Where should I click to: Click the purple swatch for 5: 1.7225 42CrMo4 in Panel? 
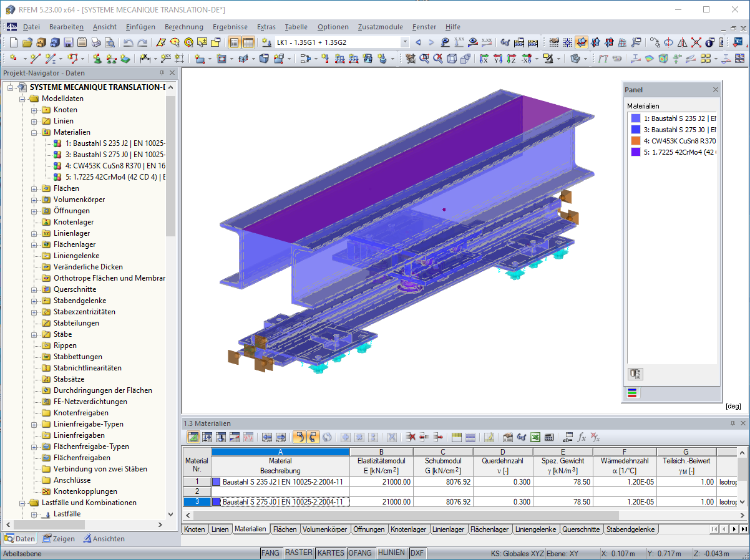point(635,152)
